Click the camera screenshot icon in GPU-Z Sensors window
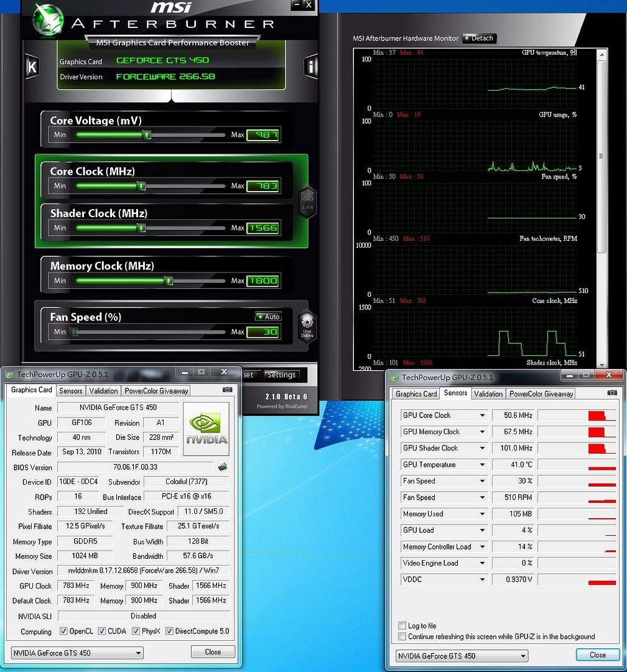Screen dimensions: 627x672 click(x=613, y=393)
